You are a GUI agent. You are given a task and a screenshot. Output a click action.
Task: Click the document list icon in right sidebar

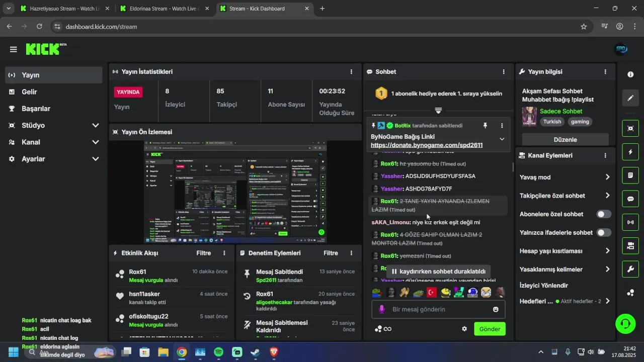click(630, 175)
